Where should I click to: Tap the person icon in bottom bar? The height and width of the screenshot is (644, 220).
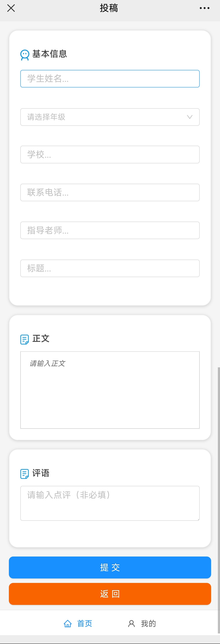tap(131, 623)
